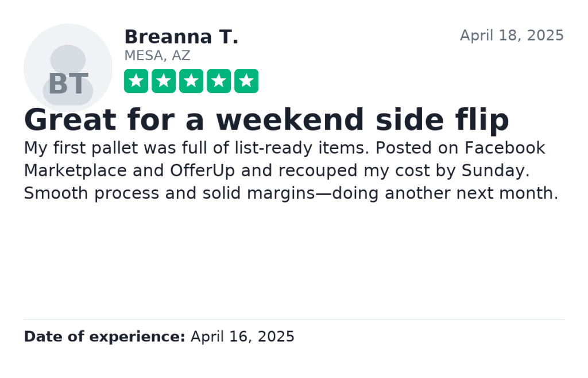Click the first green rating star

[x=136, y=81]
